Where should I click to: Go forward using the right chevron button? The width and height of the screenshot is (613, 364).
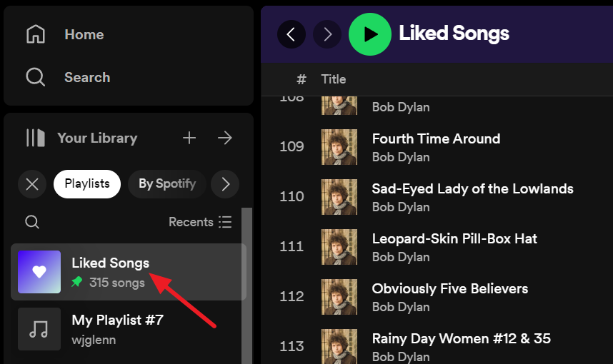(x=327, y=34)
